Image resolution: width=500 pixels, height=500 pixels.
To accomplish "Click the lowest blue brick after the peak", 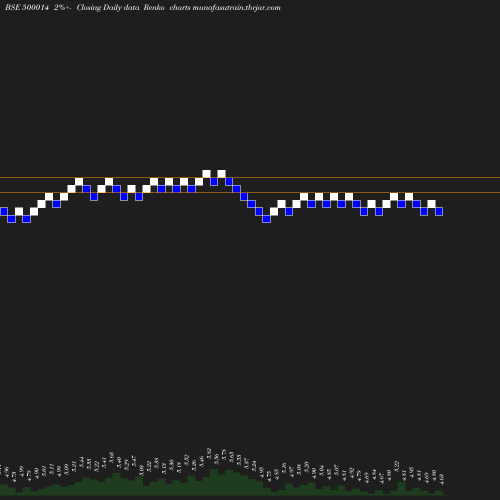I will pyautogui.click(x=266, y=219).
